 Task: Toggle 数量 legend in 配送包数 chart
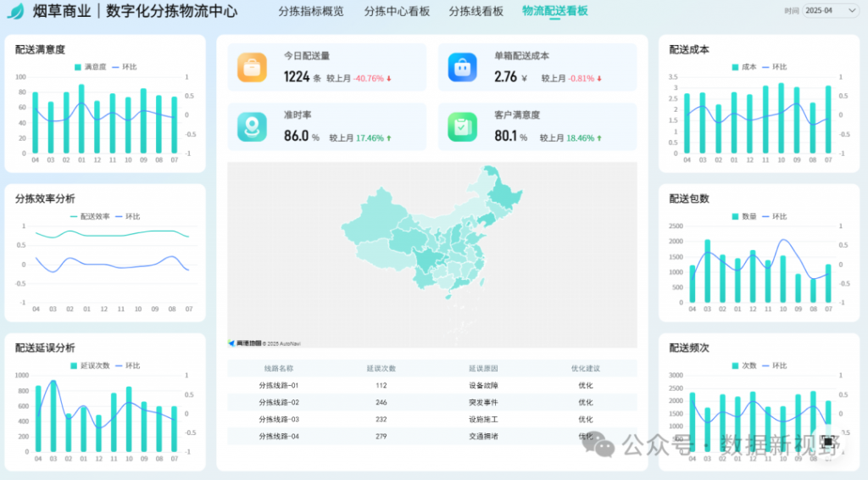(744, 216)
